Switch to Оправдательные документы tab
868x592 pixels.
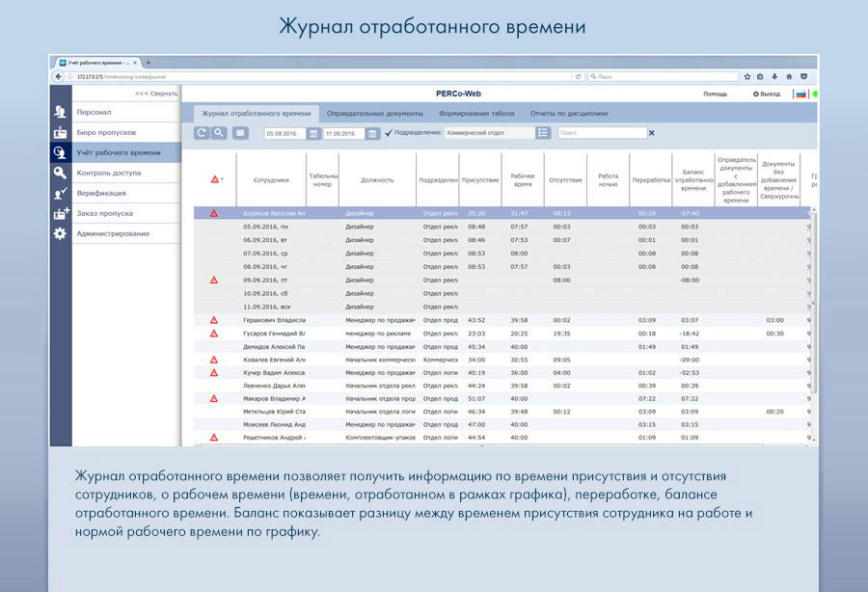point(374,113)
